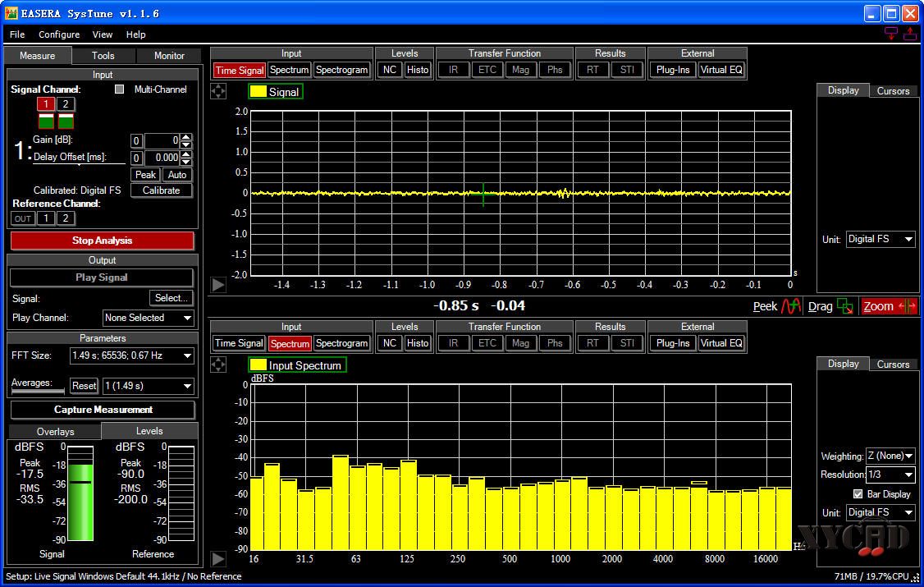Select signal channel 1

46,103
